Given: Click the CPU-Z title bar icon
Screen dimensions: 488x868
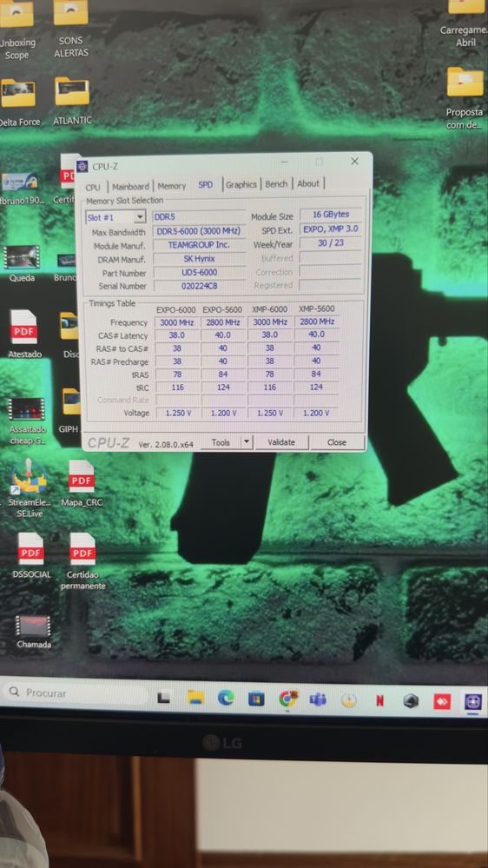Looking at the screenshot, I should (82, 166).
